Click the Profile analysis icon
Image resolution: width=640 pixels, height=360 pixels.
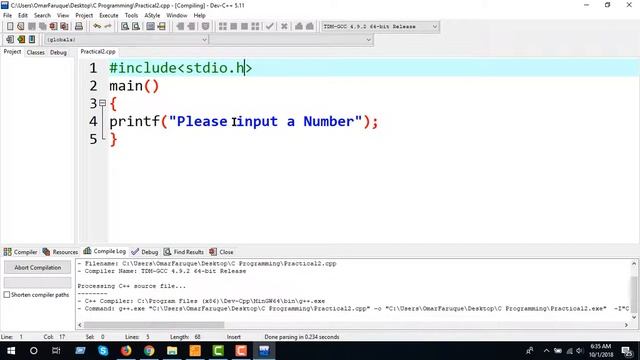[299, 27]
